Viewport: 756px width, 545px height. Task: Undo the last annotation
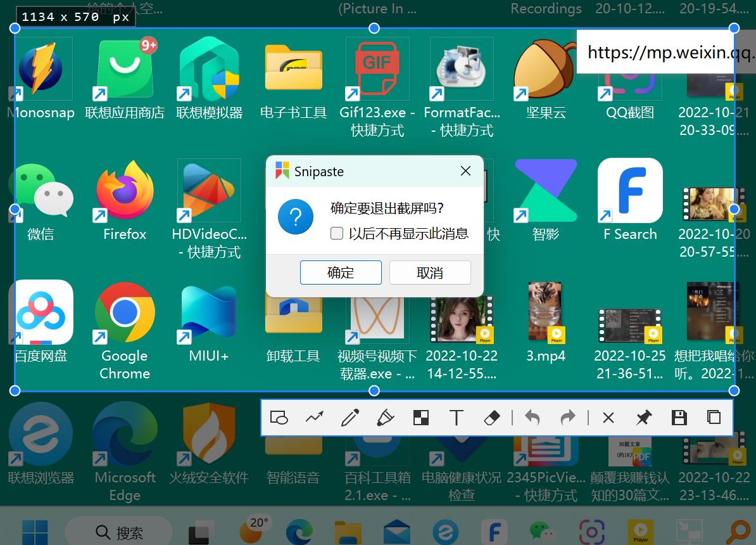tap(532, 418)
